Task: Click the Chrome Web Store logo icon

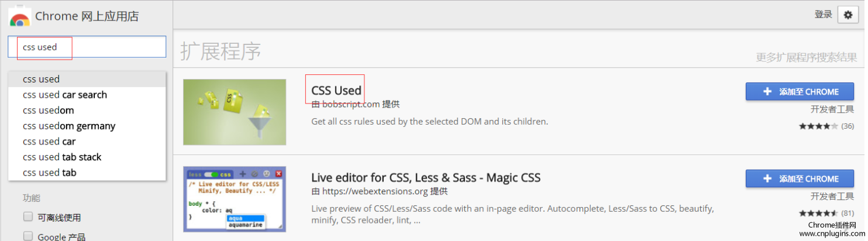Action: click(x=20, y=17)
